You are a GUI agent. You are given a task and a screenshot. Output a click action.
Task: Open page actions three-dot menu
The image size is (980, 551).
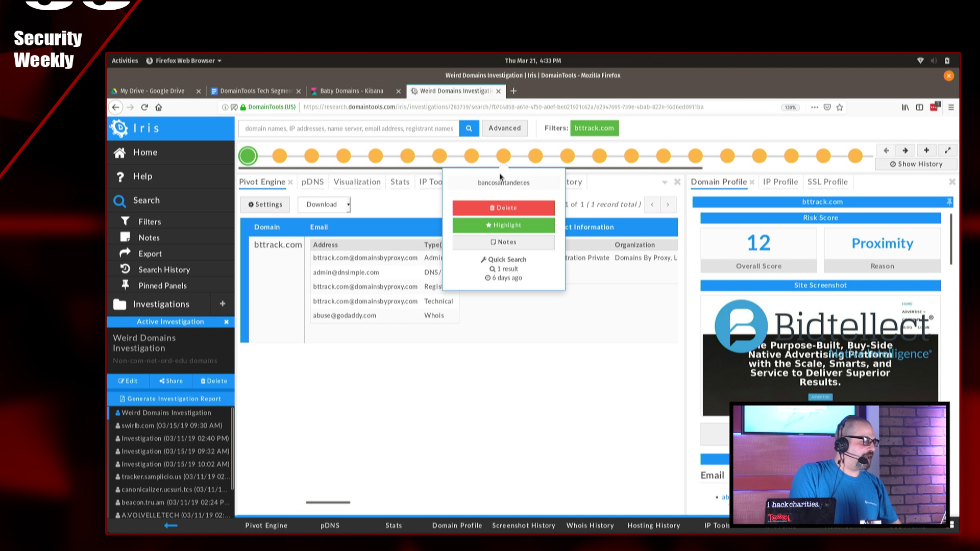click(x=815, y=107)
